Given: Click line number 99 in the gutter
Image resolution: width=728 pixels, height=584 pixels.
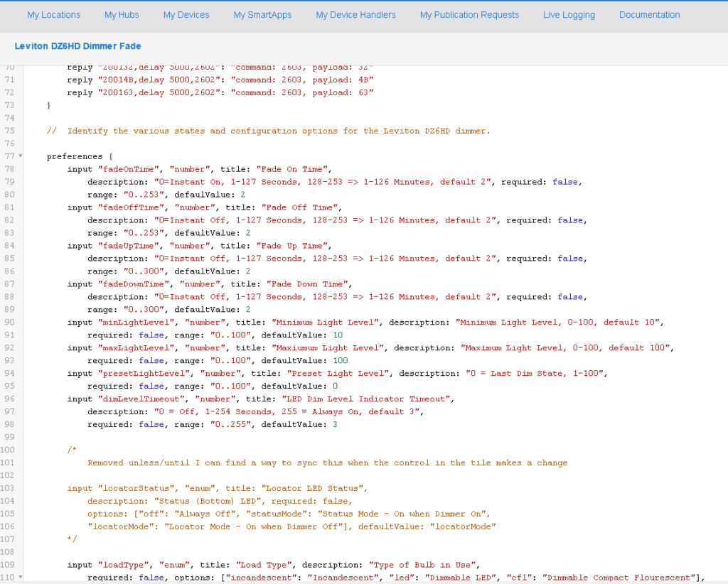Looking at the screenshot, I should click(9, 437).
